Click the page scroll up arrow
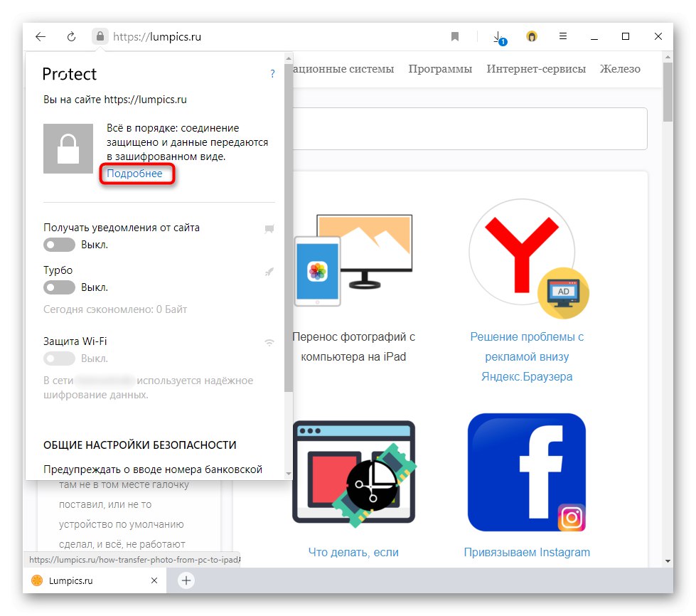Image resolution: width=696 pixels, height=616 pixels. coord(668,58)
